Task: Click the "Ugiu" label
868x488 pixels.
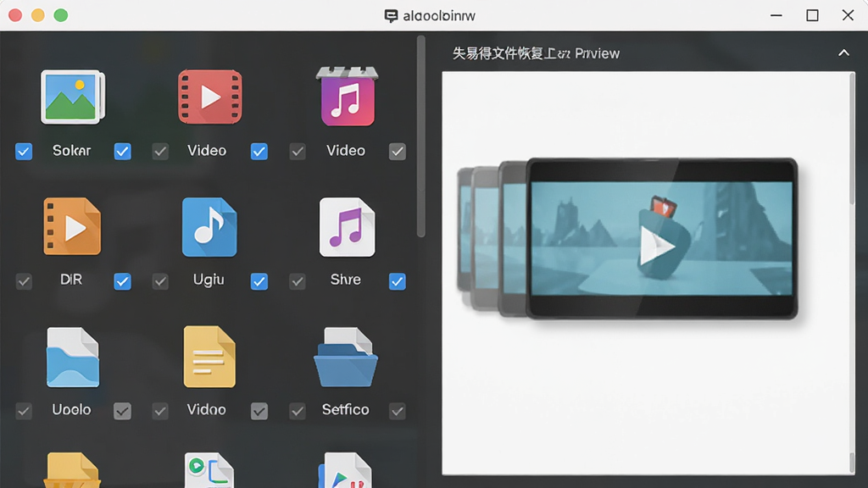Action: tap(209, 280)
